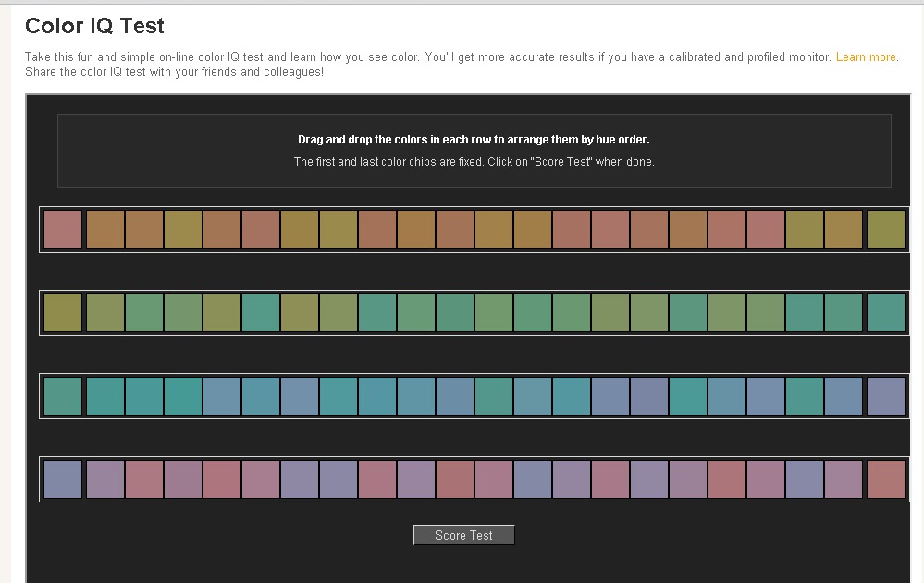Viewport: 924px width, 583px height.
Task: Click the lavender chip ending row three
Action: tap(886, 395)
